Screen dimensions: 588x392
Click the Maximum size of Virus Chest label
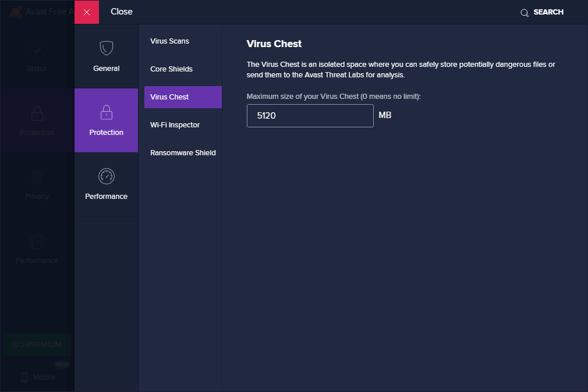[334, 97]
